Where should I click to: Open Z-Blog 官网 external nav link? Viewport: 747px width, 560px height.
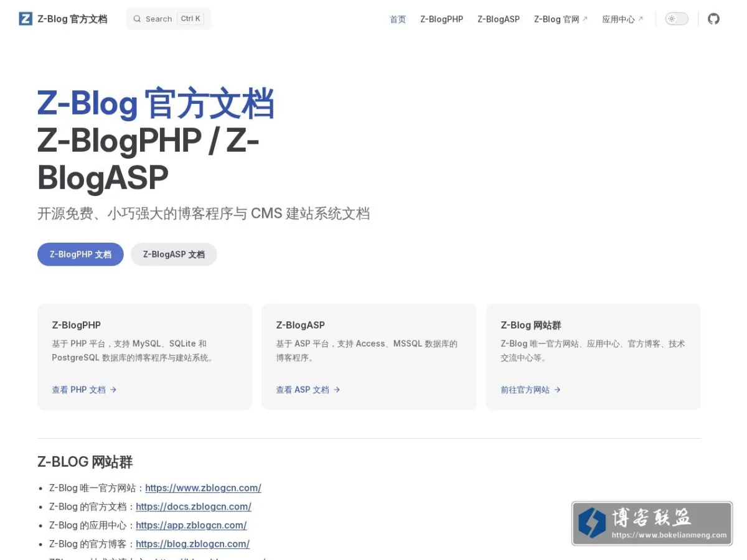tap(561, 19)
